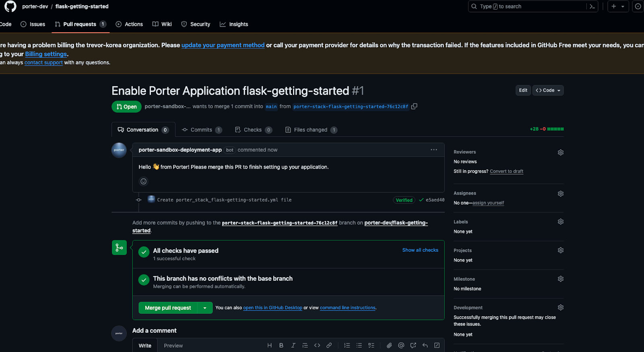This screenshot has height=352, width=644.
Task: Open command palette icon in search bar
Action: pyautogui.click(x=592, y=6)
